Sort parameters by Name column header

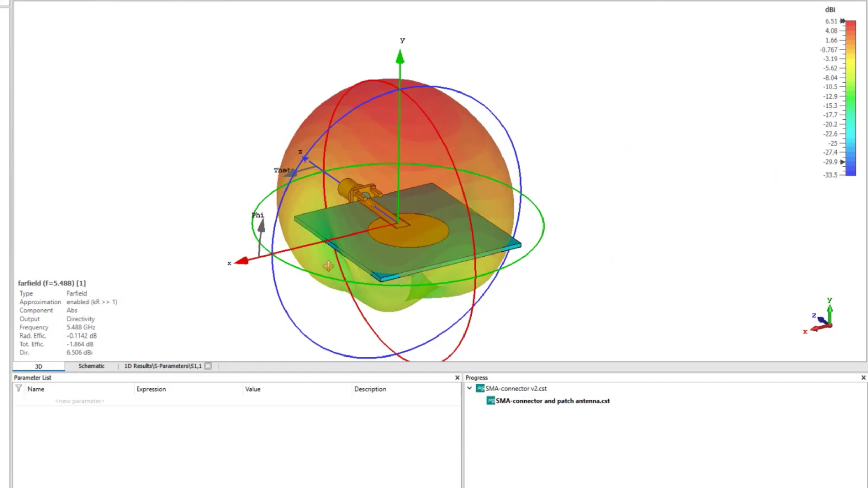pos(36,389)
